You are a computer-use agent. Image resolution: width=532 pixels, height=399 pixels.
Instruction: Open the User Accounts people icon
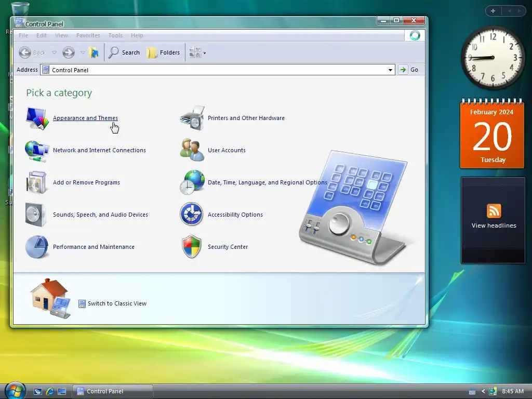tap(192, 150)
